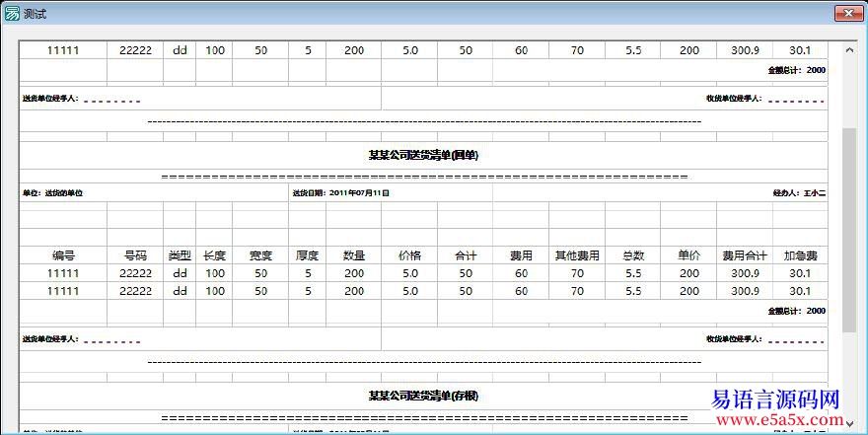The width and height of the screenshot is (868, 435).
Task: Click the scrollbar down arrow
Action: pos(849,423)
